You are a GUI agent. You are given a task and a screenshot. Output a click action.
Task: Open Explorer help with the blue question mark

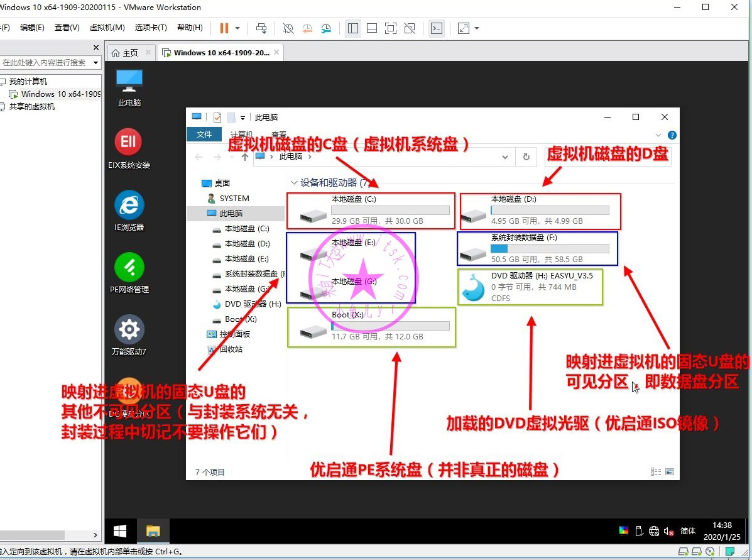click(672, 135)
